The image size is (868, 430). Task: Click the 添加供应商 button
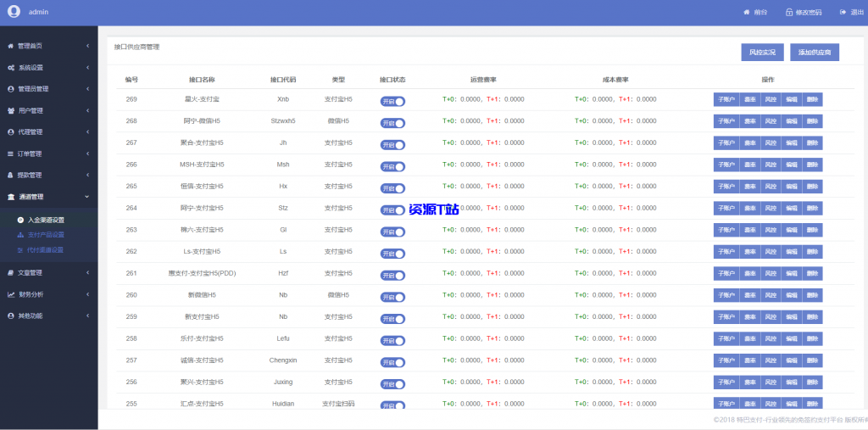pyautogui.click(x=814, y=53)
